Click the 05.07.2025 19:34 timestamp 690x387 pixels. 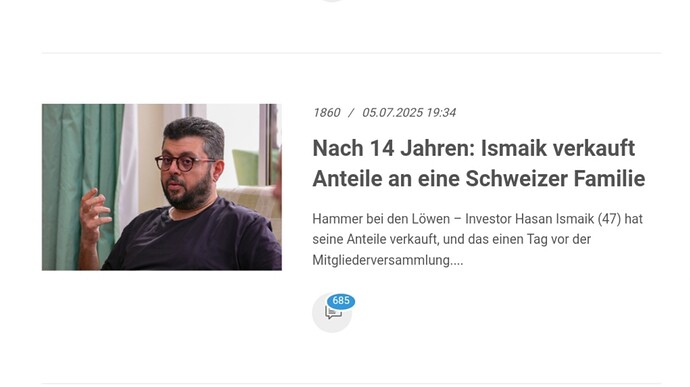pos(409,113)
